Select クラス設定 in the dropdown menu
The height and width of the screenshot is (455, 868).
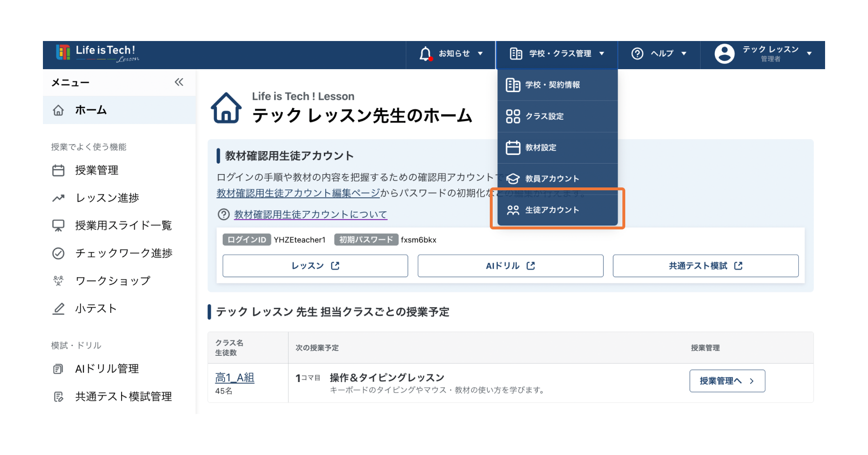point(544,116)
